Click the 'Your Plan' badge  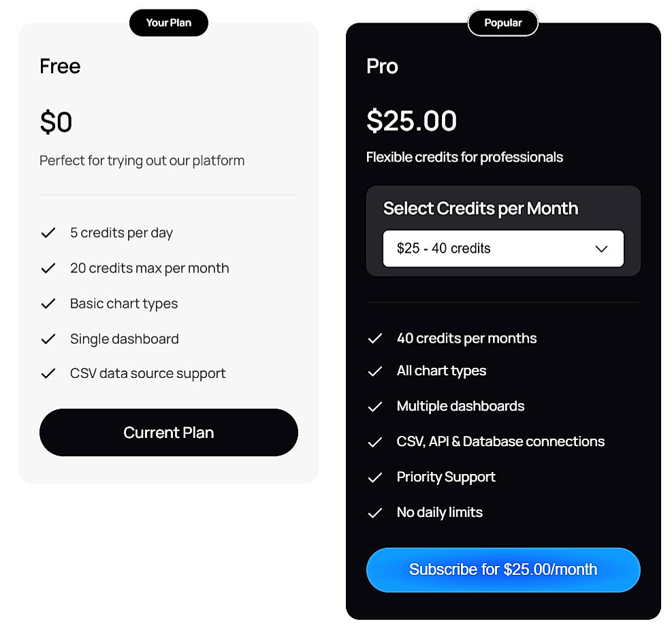[168, 22]
